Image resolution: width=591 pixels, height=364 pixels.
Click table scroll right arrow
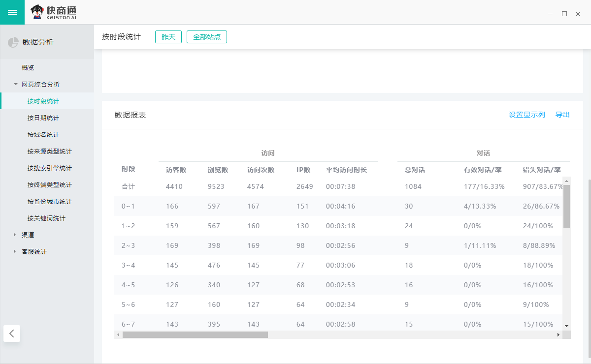point(558,334)
